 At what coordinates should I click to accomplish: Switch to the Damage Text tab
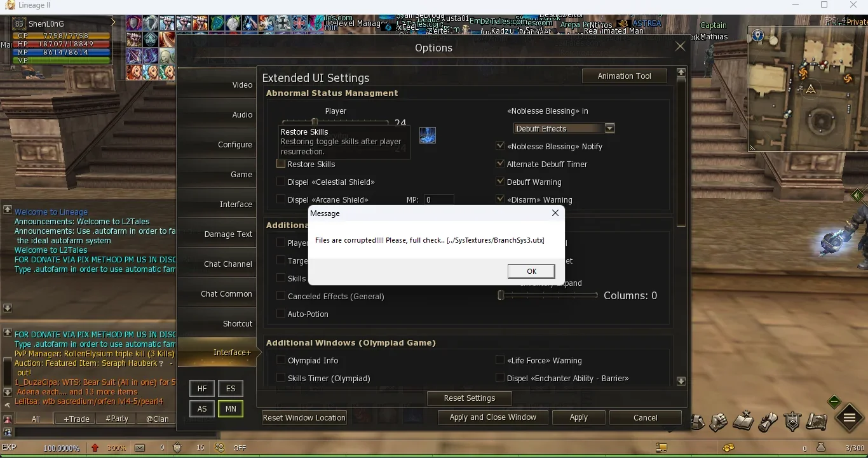pos(217,234)
